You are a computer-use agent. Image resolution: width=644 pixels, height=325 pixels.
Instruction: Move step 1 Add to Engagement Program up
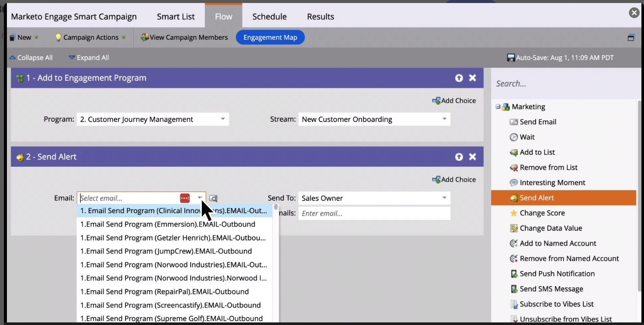click(x=459, y=78)
